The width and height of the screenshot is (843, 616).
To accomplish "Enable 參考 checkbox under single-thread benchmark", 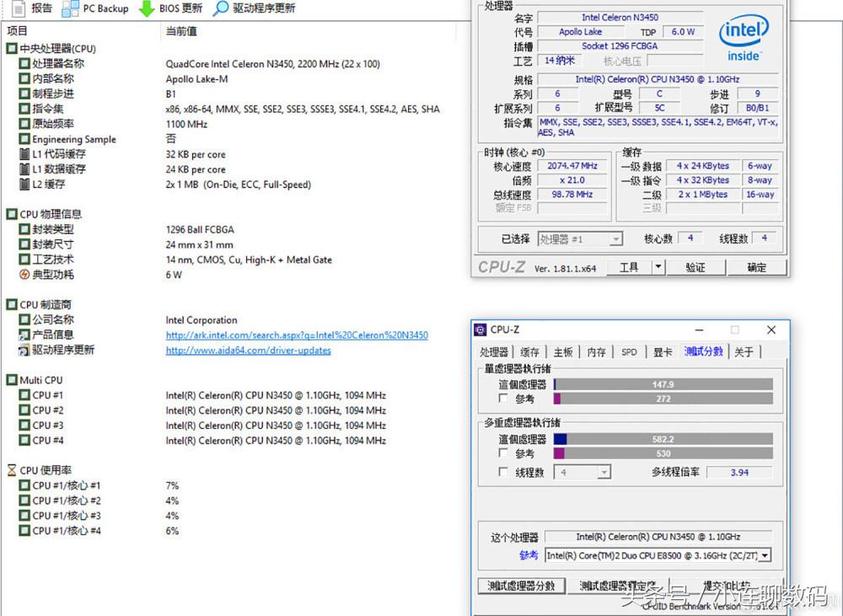I will click(x=503, y=398).
